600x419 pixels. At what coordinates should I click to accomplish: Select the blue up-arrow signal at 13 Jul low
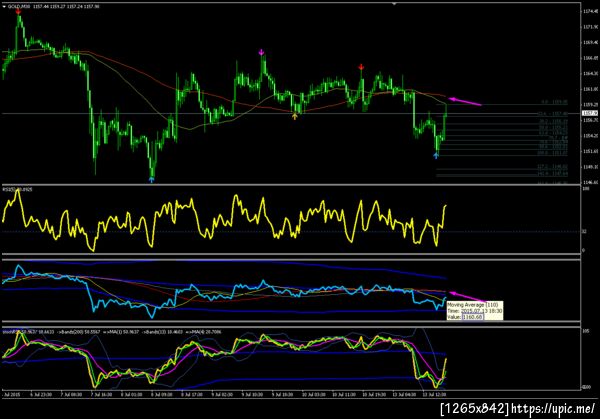coord(436,155)
